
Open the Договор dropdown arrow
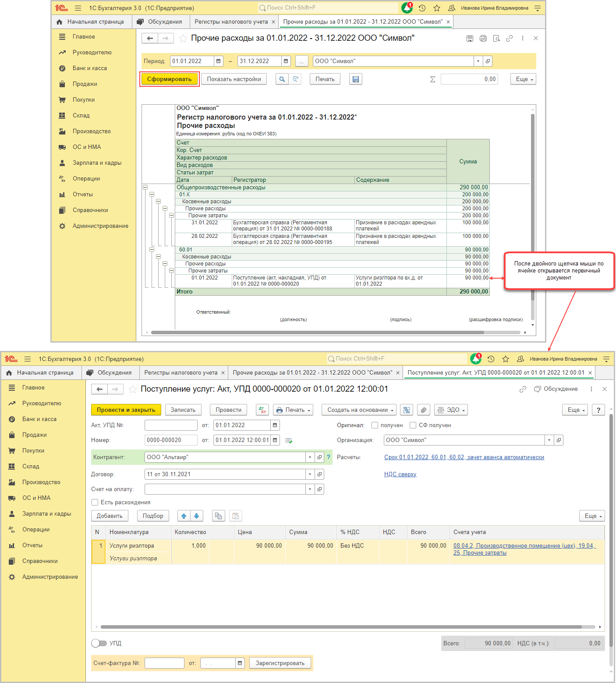coord(310,474)
